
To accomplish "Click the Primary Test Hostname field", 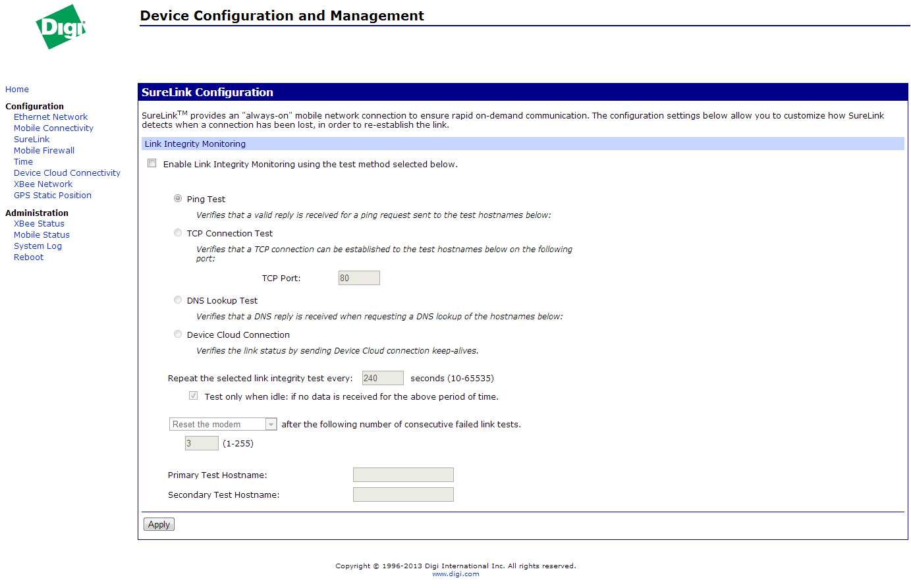I will (403, 475).
